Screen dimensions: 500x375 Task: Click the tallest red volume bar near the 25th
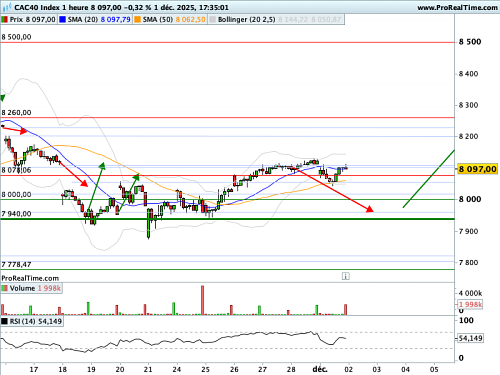(x=202, y=300)
